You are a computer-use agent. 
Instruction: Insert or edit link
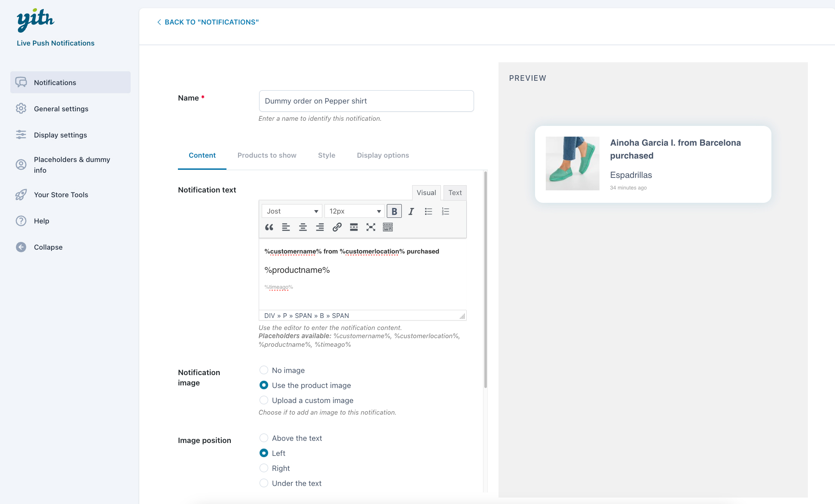point(337,227)
